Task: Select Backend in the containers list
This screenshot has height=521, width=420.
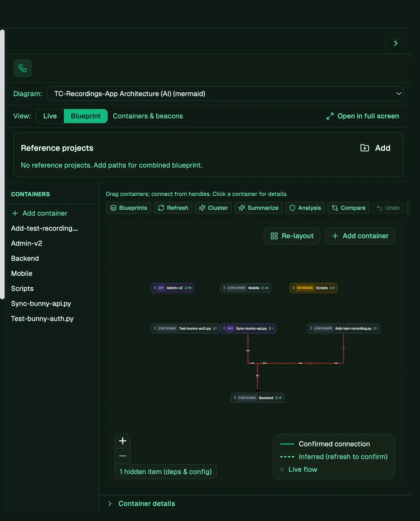Action: [x=25, y=258]
